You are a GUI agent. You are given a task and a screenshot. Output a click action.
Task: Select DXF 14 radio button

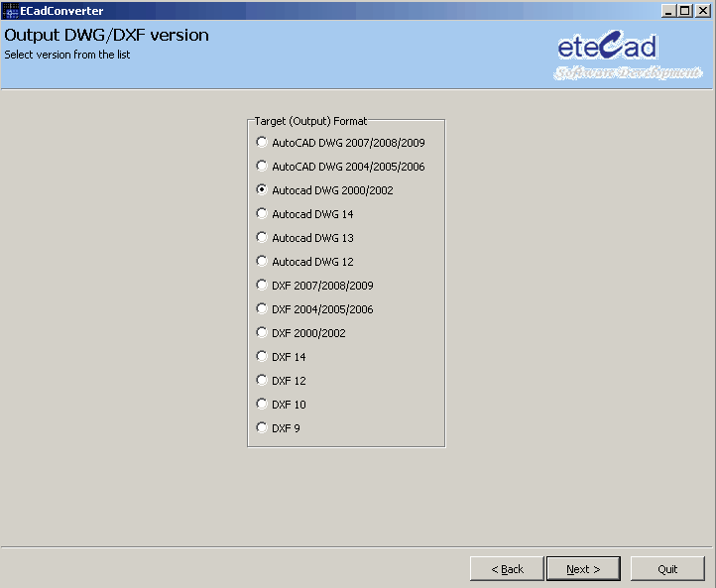pos(262,357)
